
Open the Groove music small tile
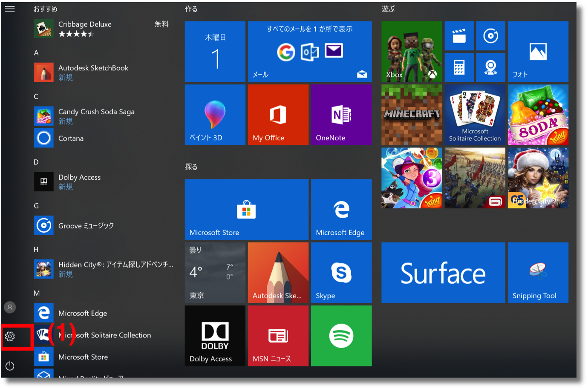tap(490, 36)
